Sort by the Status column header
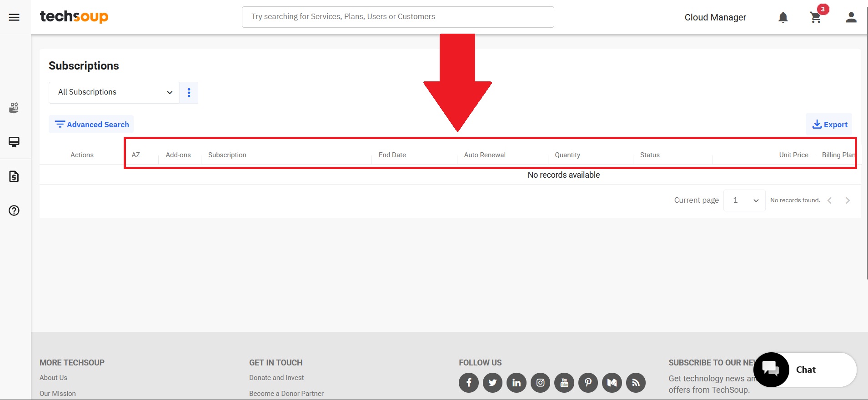868x400 pixels. pyautogui.click(x=650, y=155)
